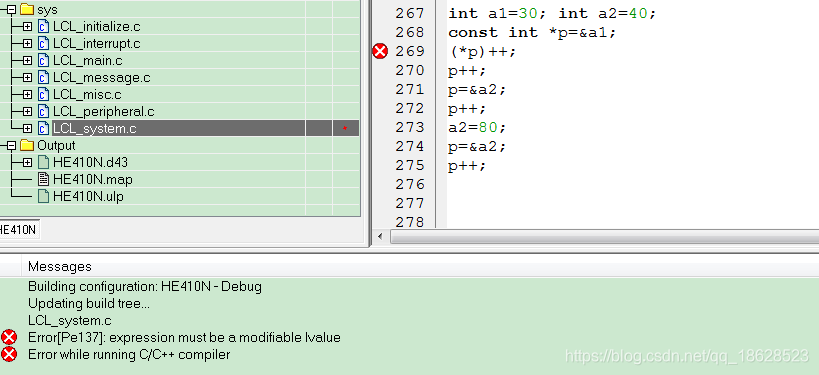Select HE410N.map output file

coord(93,180)
